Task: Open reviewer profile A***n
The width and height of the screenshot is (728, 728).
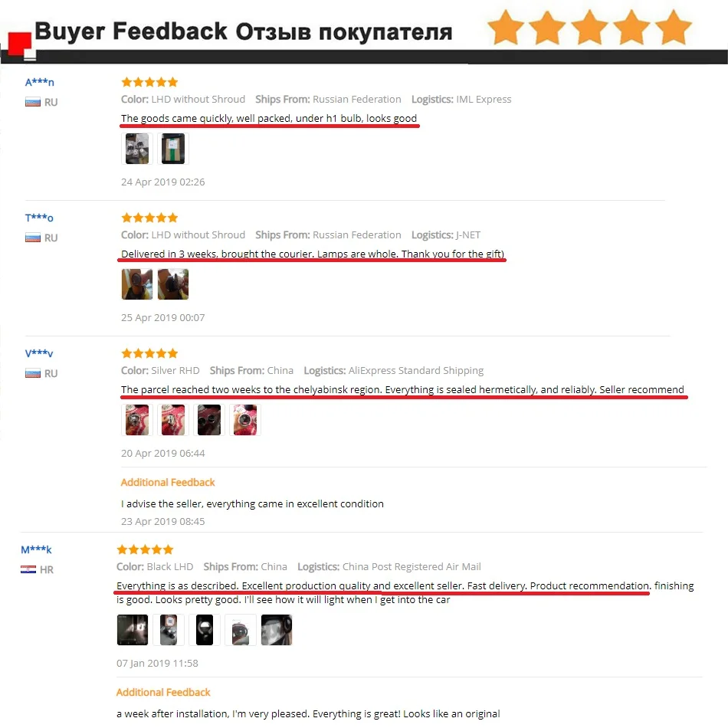Action: pyautogui.click(x=39, y=82)
